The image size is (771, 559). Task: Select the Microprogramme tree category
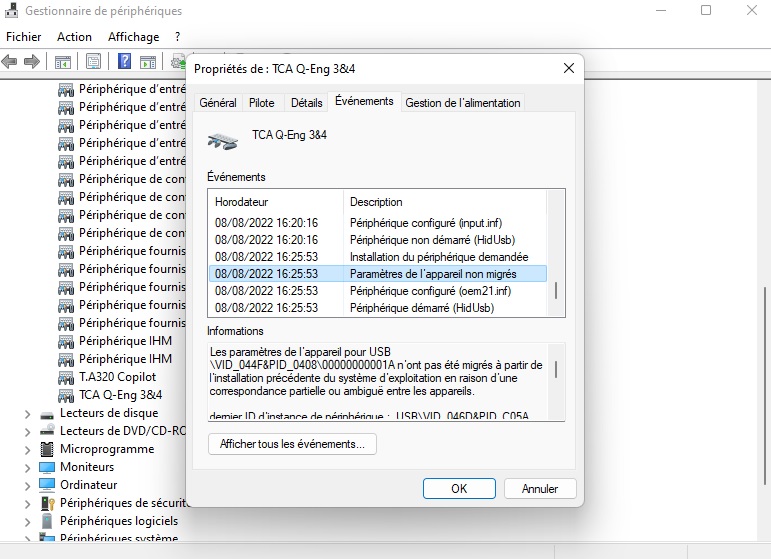point(107,449)
